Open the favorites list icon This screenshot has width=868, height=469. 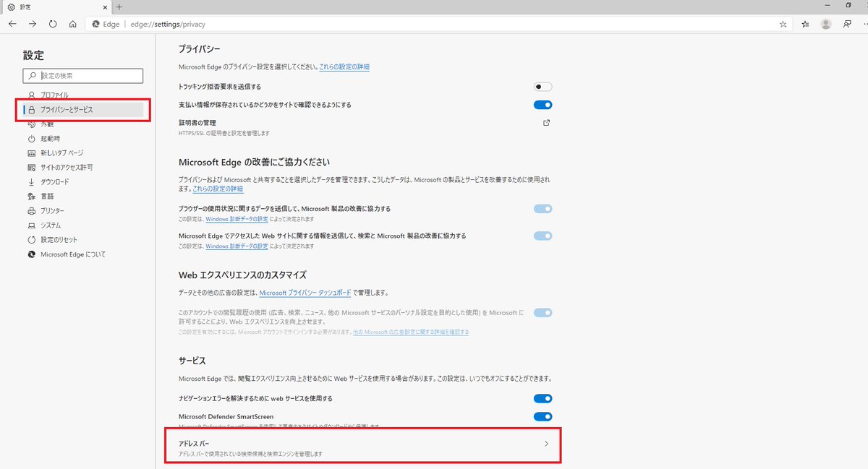(x=805, y=24)
